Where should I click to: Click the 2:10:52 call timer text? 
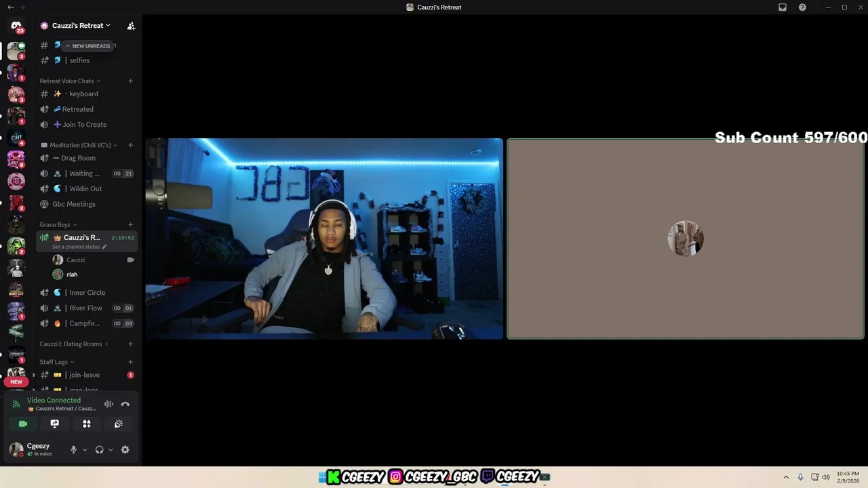point(123,238)
